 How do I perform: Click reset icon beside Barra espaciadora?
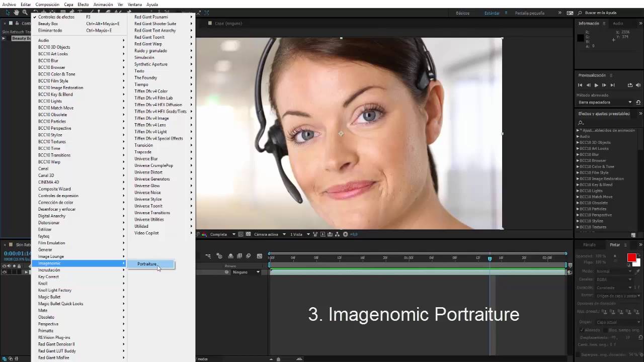(638, 102)
